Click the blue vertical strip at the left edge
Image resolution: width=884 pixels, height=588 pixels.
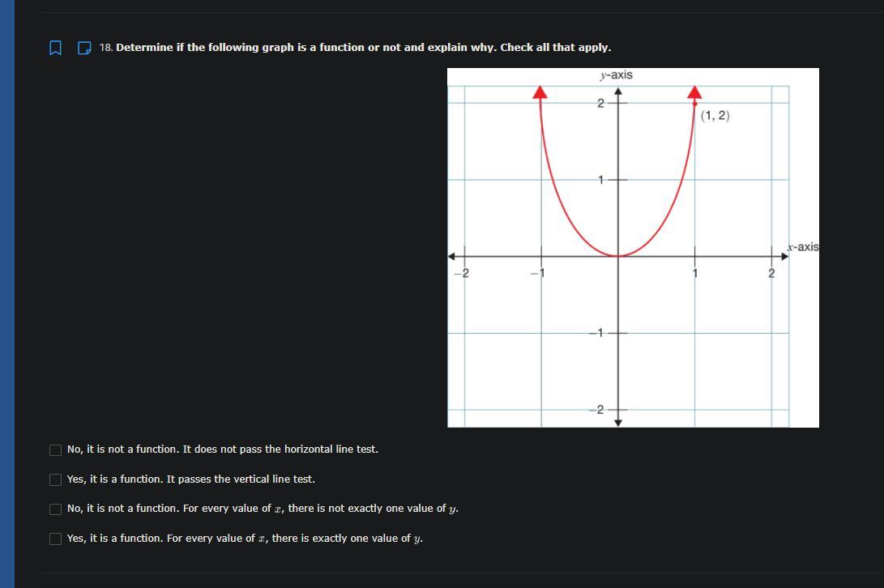pos(7,294)
